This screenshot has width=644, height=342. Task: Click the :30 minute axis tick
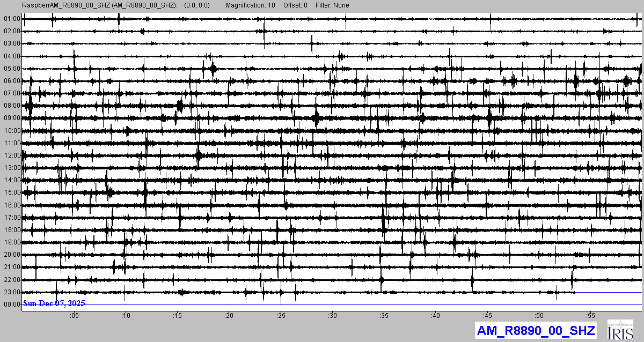tap(333, 316)
